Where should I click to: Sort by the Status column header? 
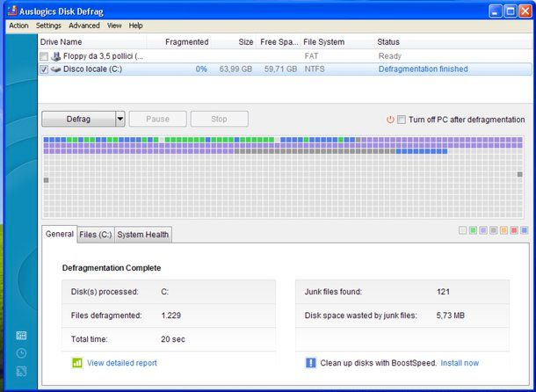pyautogui.click(x=453, y=42)
